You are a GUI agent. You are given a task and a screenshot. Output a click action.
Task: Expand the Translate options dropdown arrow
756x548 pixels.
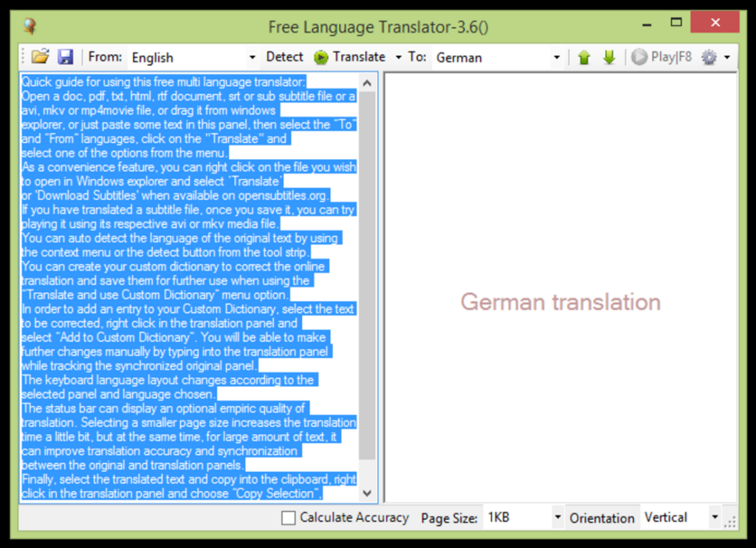tap(399, 57)
